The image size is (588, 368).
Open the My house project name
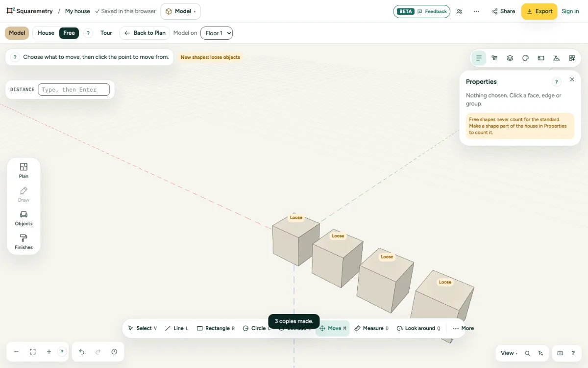[x=77, y=11]
